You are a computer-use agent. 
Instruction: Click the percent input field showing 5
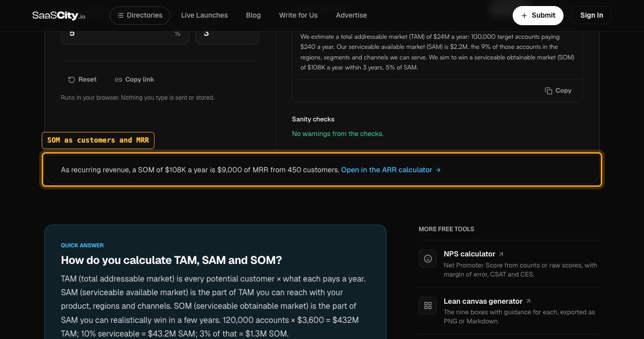[125, 33]
